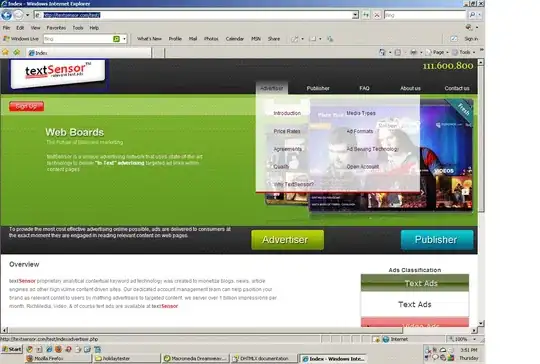Click the red X Stop loading button
Viewport: 540px width, 364px height.
click(377, 15)
